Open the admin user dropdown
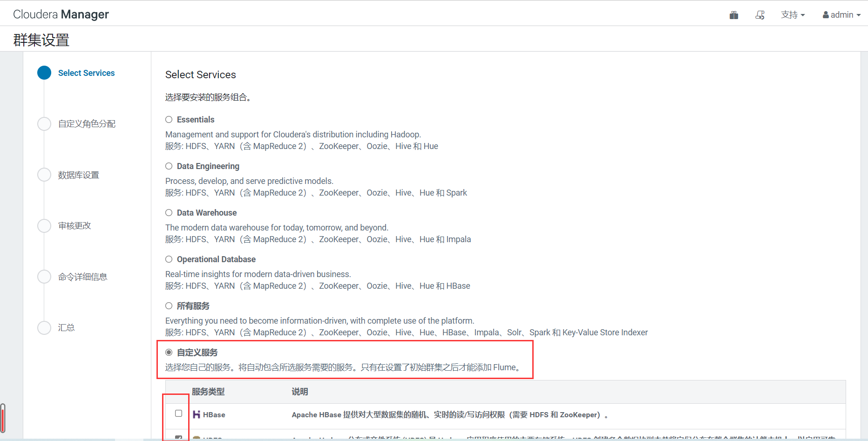The height and width of the screenshot is (441, 868). pyautogui.click(x=841, y=15)
